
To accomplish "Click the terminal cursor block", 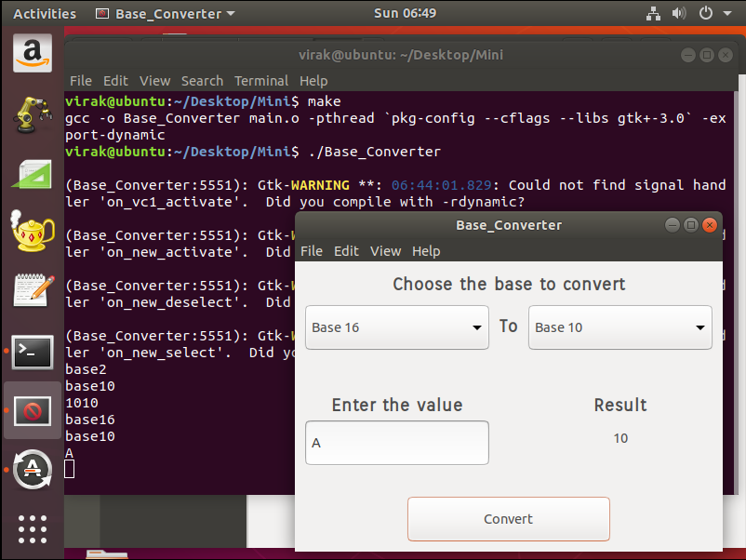I will [70, 470].
